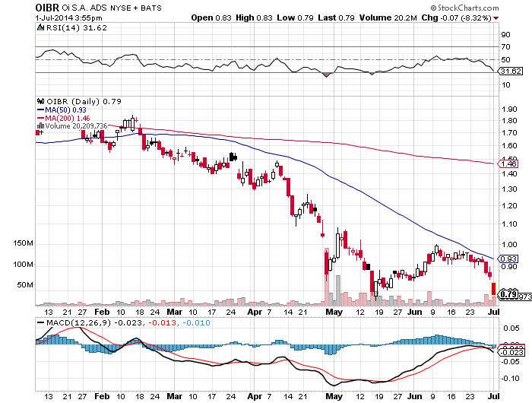532x403 pixels.
Task: Click the 150M volume scale label
Action: coord(23,243)
